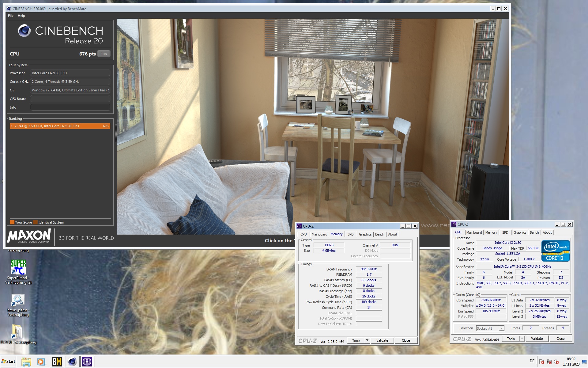The image size is (588, 368).
Task: Click the MAXON logo
Action: pos(29,236)
